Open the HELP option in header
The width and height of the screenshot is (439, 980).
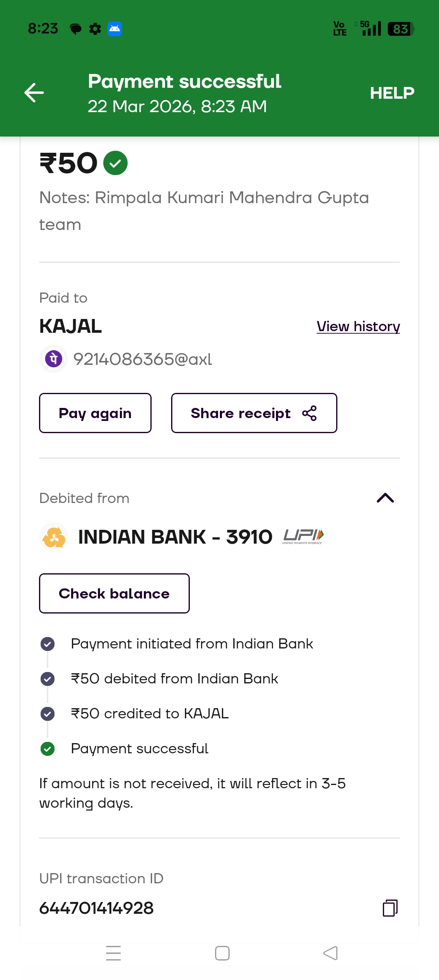click(392, 93)
